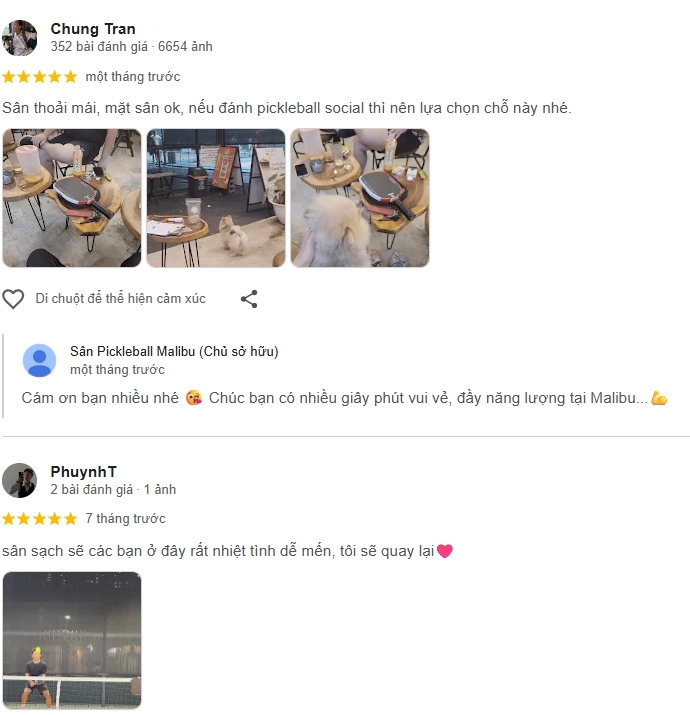Click PhuynhT's five-star rating
Viewport: 690px width, 715px height.
[40, 518]
